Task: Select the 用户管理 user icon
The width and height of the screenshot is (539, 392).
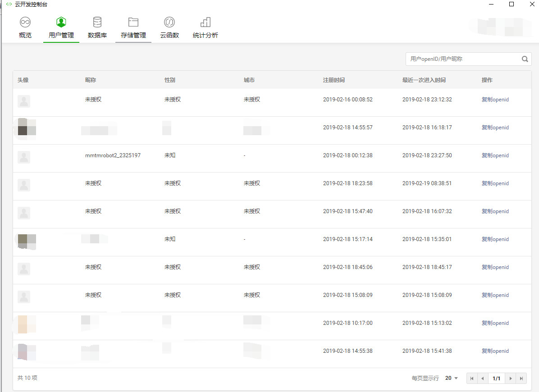Action: (x=61, y=23)
